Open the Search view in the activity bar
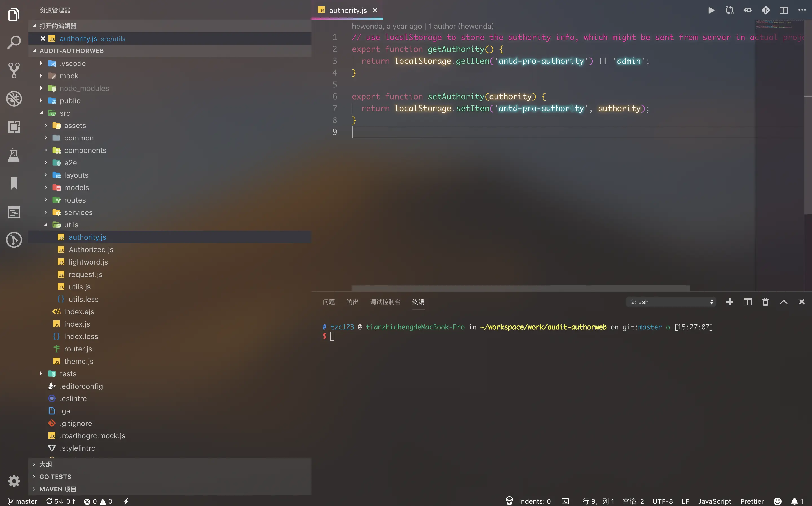Viewport: 812px width, 506px height. (x=14, y=42)
